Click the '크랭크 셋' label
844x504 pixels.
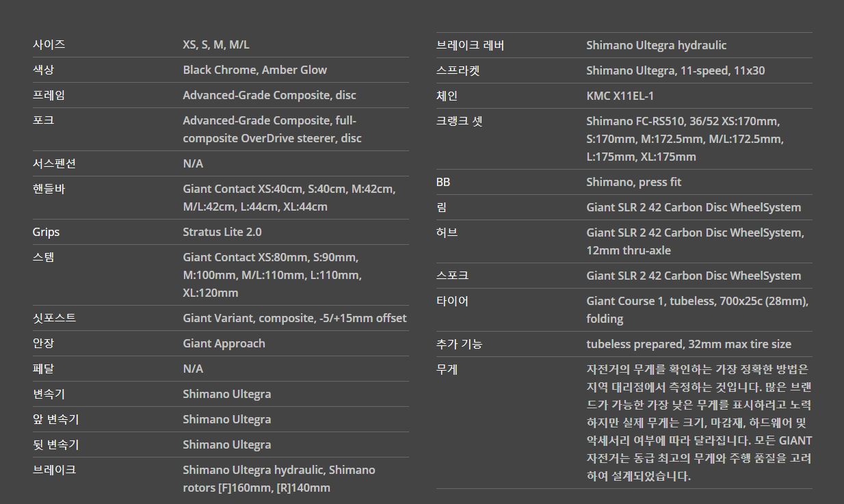point(460,121)
